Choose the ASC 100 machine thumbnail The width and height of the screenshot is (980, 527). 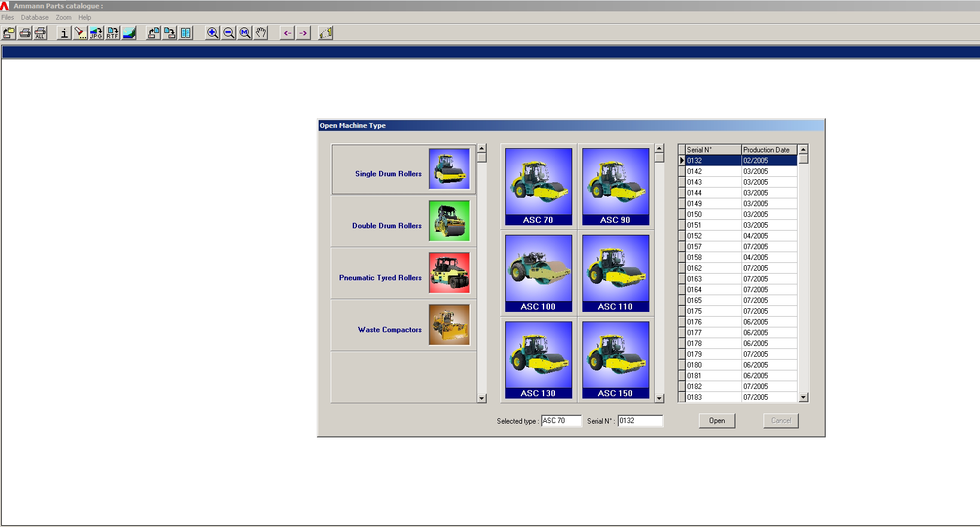538,273
